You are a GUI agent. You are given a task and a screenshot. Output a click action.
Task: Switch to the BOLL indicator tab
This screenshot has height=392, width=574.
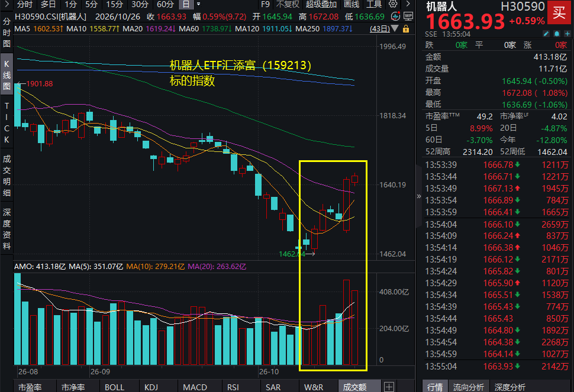(x=115, y=387)
